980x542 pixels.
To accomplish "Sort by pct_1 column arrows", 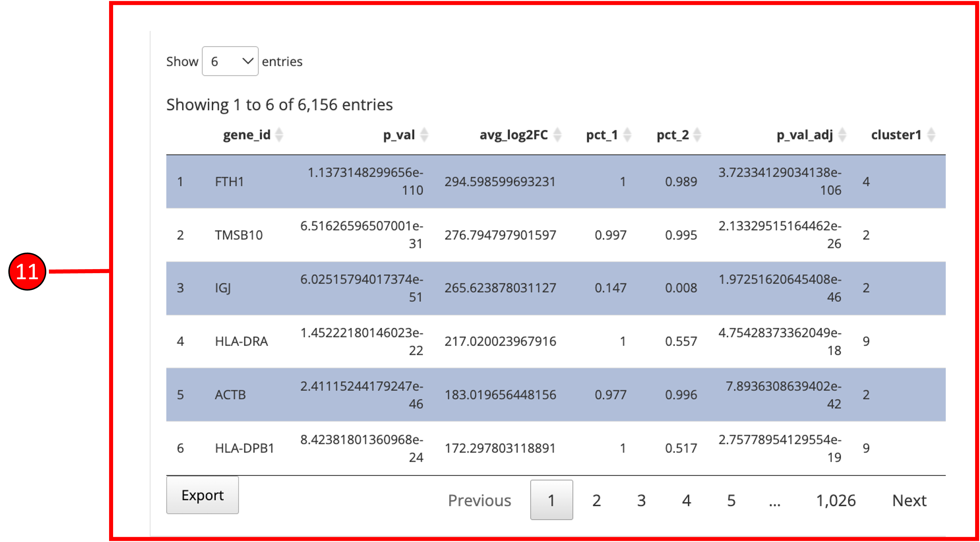I will click(x=627, y=135).
